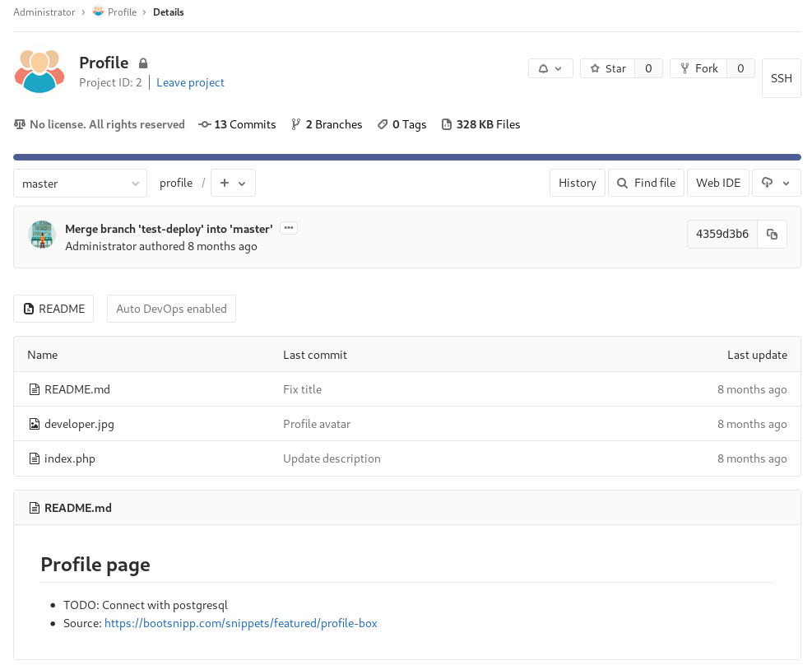Click the Leave project link
Image resolution: width=812 pixels, height=670 pixels.
[190, 82]
